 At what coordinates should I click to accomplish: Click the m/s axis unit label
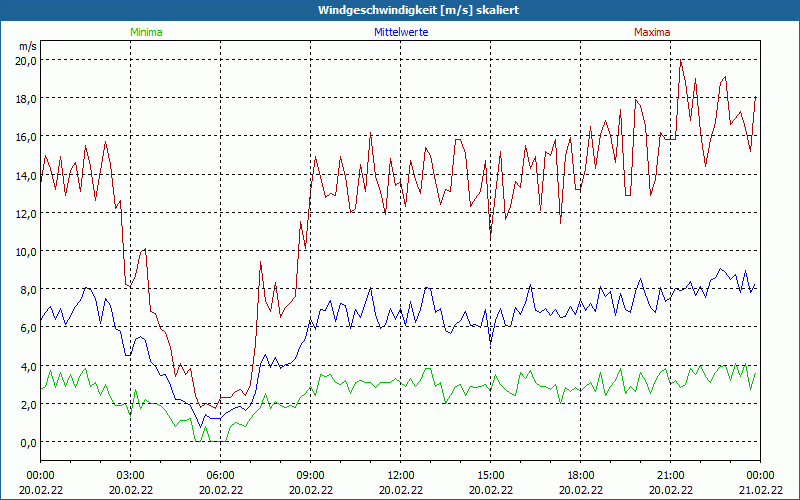(28, 46)
